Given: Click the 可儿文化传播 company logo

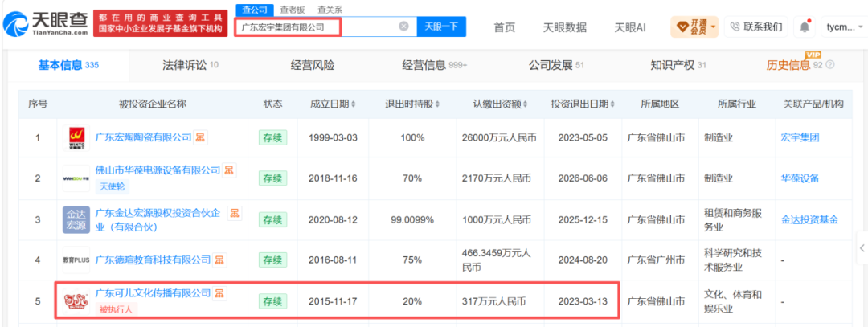Looking at the screenshot, I should coord(76,301).
